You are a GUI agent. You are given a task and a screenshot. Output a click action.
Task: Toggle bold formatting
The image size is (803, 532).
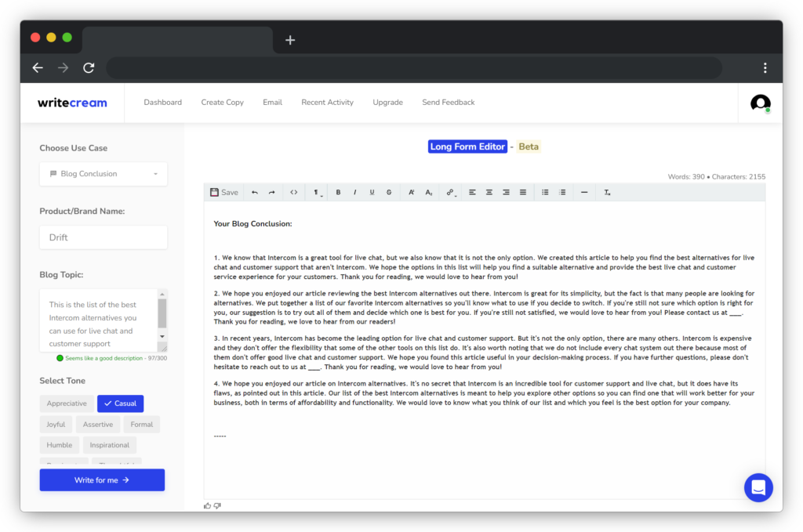tap(338, 192)
